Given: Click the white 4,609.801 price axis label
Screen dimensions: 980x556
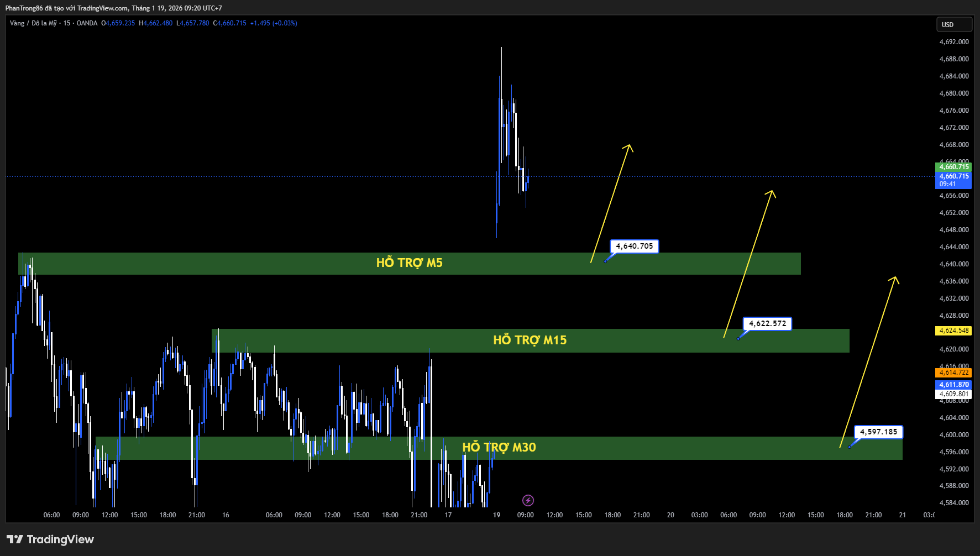Looking at the screenshot, I should click(x=953, y=394).
